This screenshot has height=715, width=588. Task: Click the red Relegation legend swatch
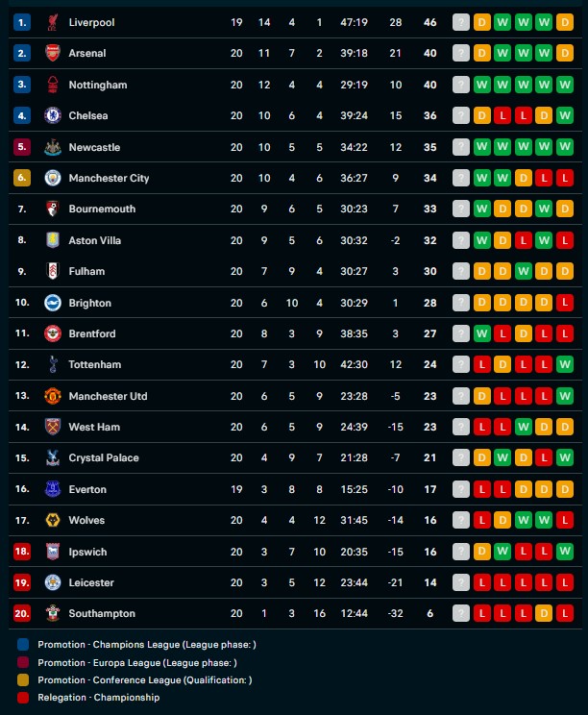point(23,697)
